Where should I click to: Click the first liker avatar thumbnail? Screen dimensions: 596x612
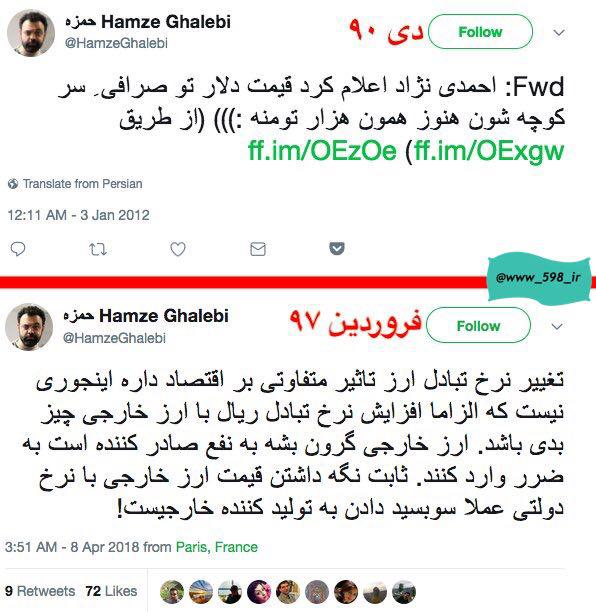(172, 592)
